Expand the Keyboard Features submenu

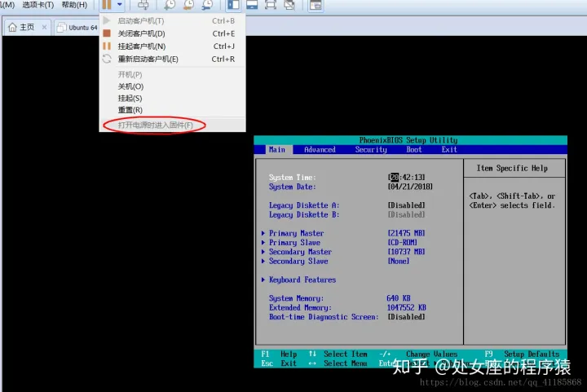point(298,280)
